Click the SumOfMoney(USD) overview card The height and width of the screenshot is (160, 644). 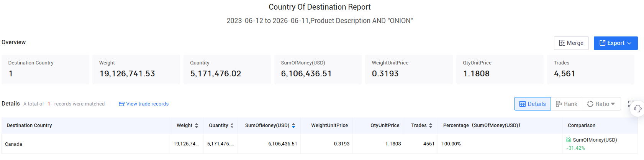(x=318, y=69)
